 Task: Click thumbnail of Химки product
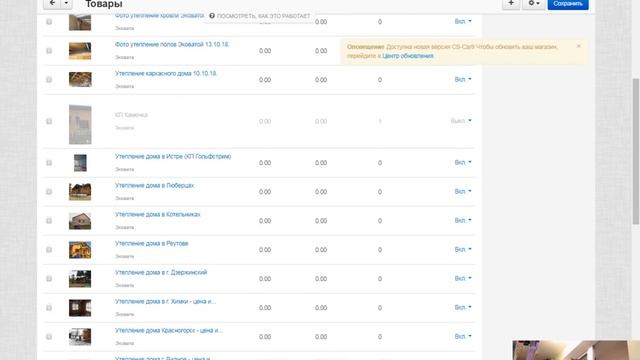click(x=80, y=308)
